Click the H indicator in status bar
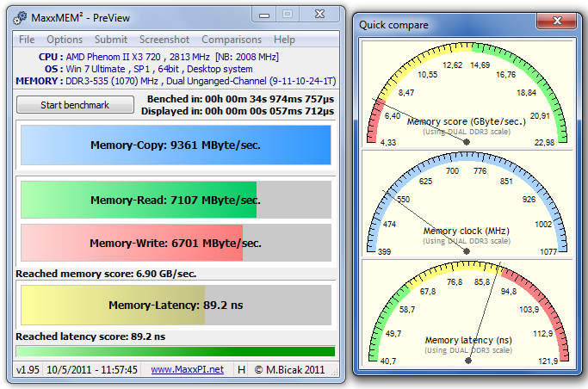This screenshot has height=389, width=588. [242, 369]
